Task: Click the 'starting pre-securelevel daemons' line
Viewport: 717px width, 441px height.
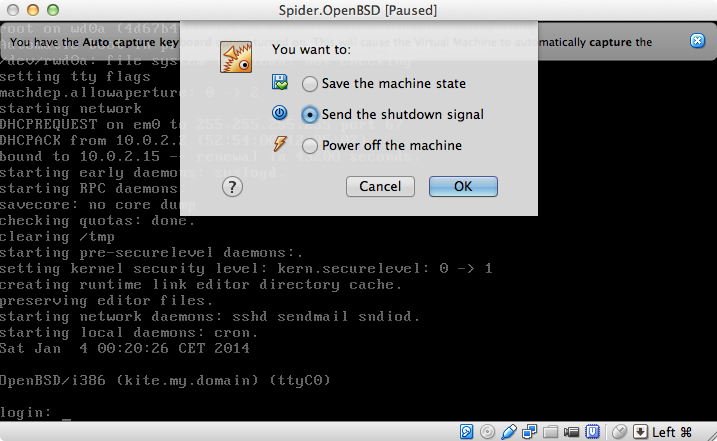Action: pos(151,253)
